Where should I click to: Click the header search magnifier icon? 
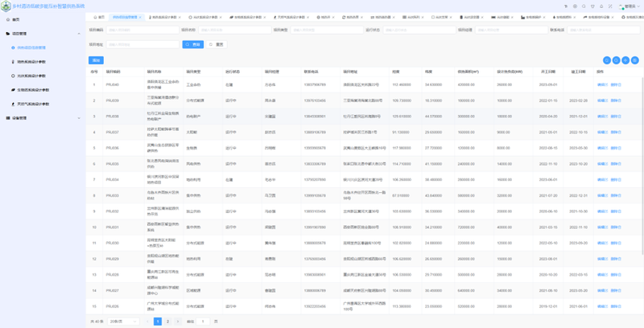pos(584,6)
